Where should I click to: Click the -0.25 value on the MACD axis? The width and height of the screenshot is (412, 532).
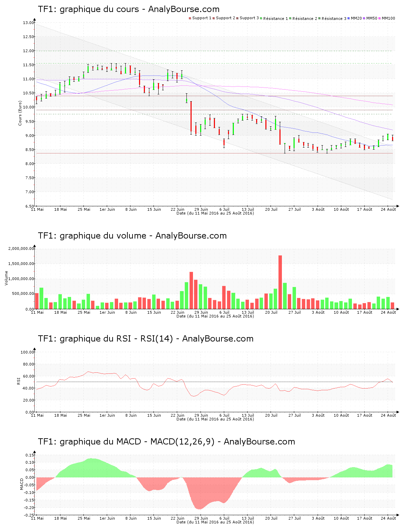tap(29, 515)
